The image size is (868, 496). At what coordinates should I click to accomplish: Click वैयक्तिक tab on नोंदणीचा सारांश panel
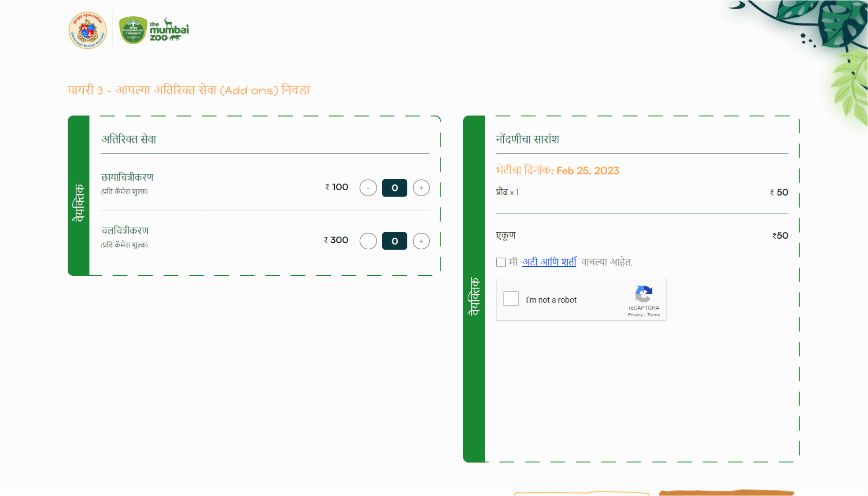pos(474,296)
